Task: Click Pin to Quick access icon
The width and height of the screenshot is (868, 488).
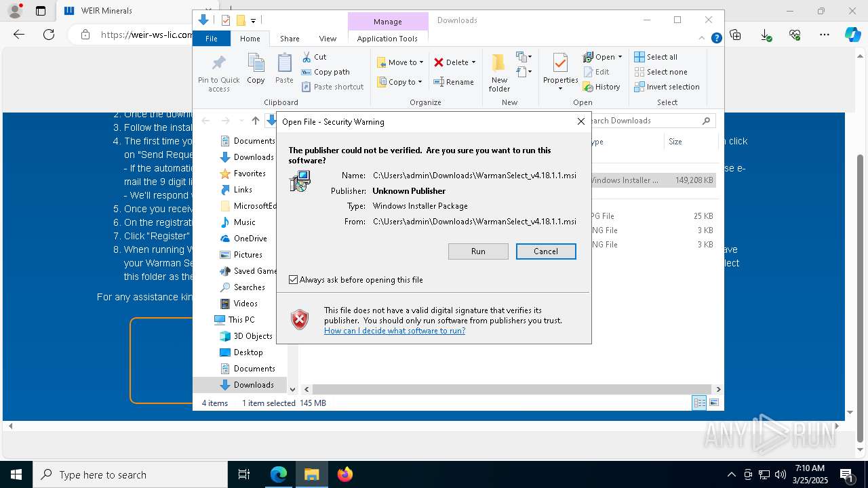Action: click(218, 63)
